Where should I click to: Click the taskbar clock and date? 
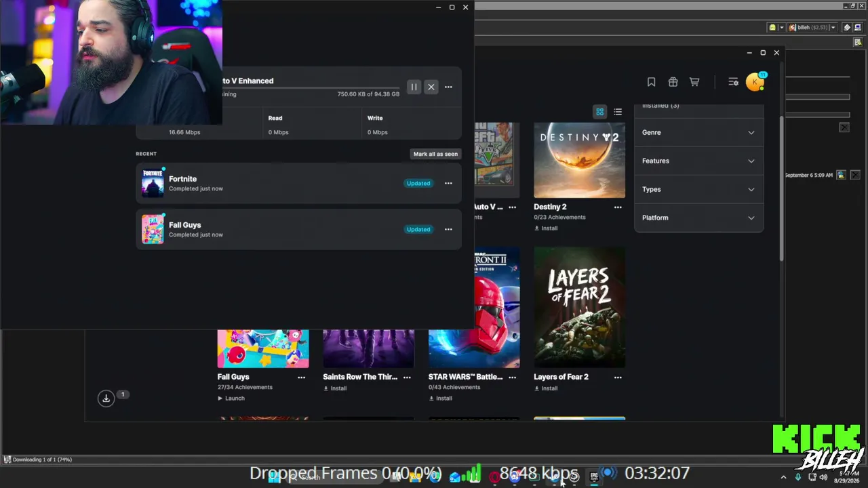pos(846,477)
